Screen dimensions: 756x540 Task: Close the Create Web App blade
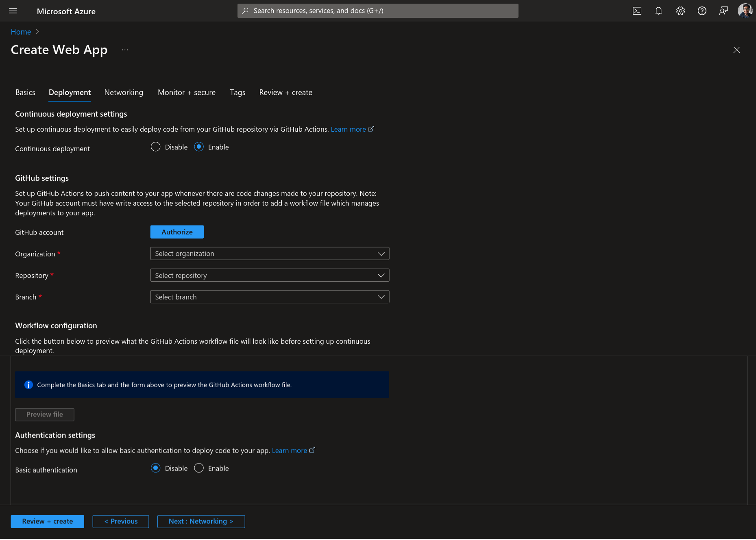736,50
